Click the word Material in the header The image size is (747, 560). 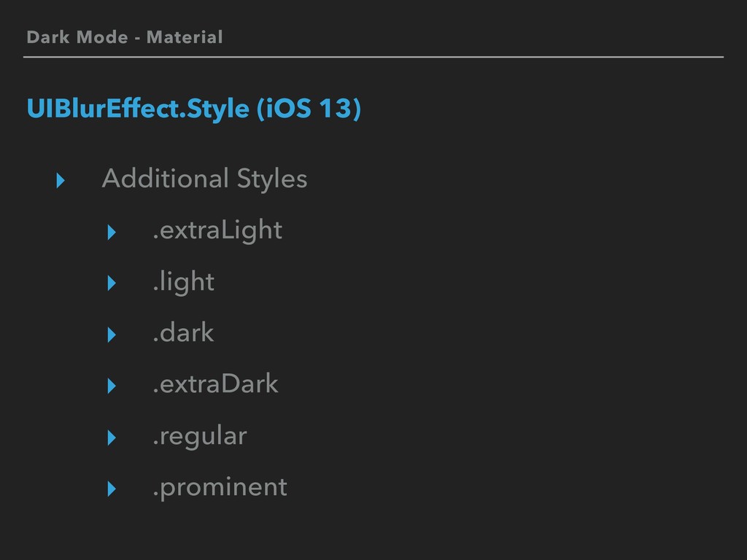[x=185, y=37]
